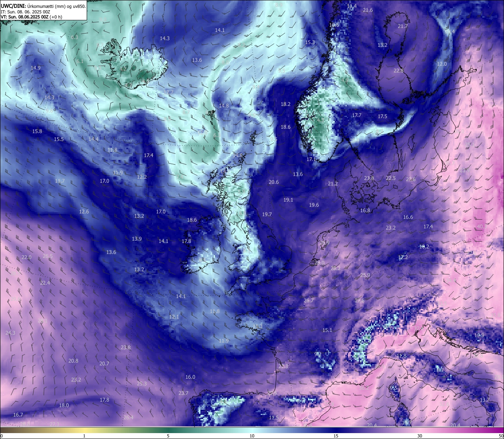
Task: Click the 20.6 value on the map
Action: pos(274,182)
